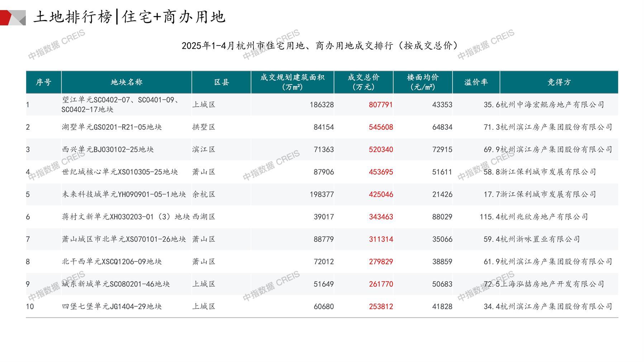Click the 上海泓喆房地产开发有限公司 cell
This screenshot has height=362, width=644.
click(x=552, y=284)
